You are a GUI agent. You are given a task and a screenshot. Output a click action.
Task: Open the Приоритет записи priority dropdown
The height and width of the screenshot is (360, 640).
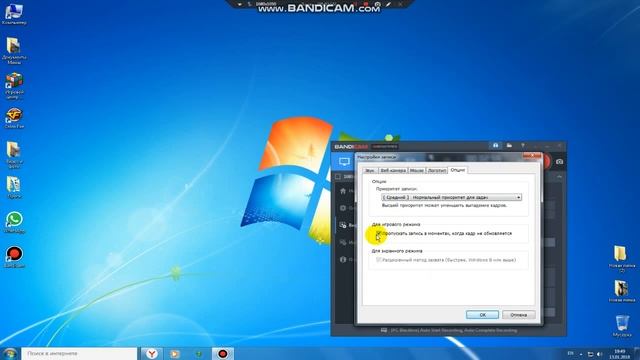tap(451, 197)
